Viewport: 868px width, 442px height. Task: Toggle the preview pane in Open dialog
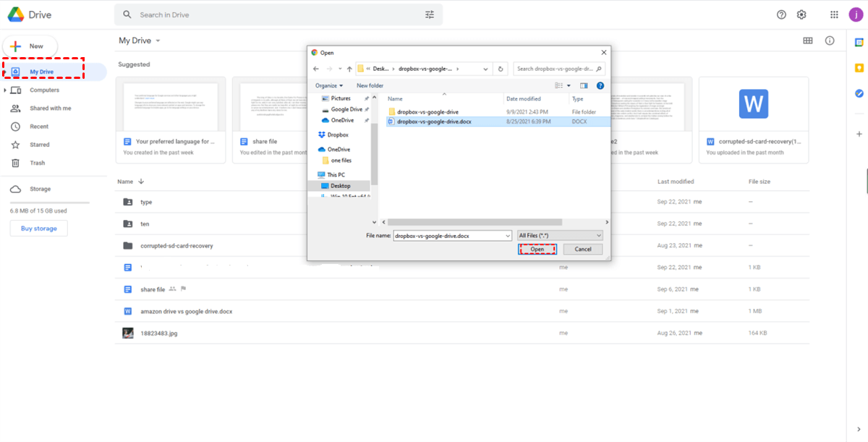coord(584,85)
